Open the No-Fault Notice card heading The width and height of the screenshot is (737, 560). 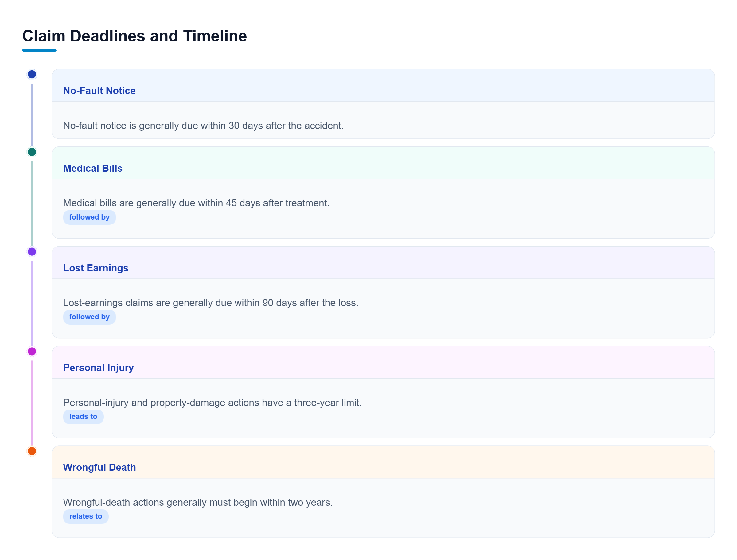[99, 91]
